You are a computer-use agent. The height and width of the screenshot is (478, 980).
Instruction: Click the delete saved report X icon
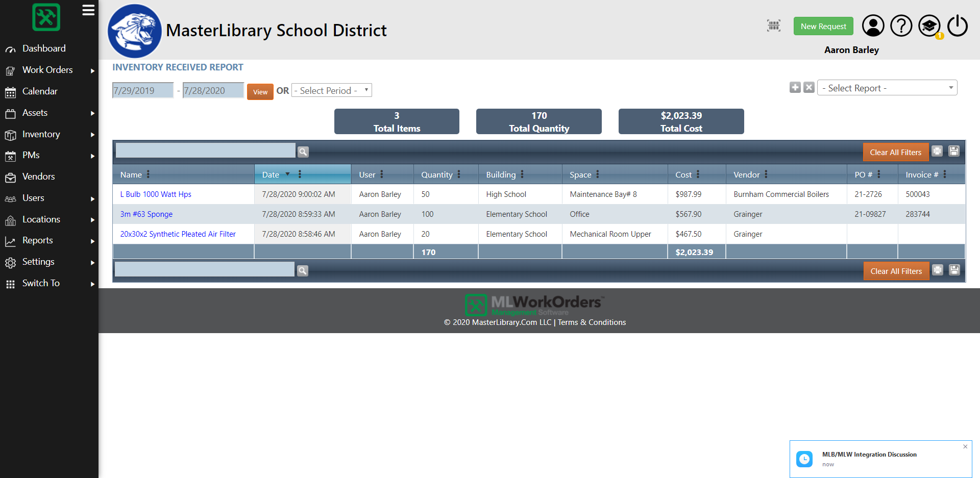click(x=809, y=87)
